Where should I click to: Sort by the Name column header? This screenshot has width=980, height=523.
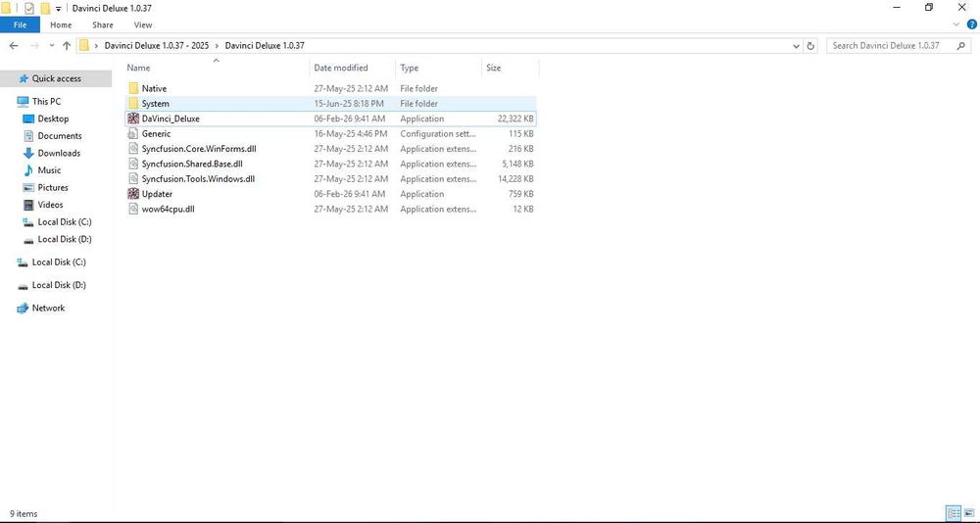coord(217,68)
